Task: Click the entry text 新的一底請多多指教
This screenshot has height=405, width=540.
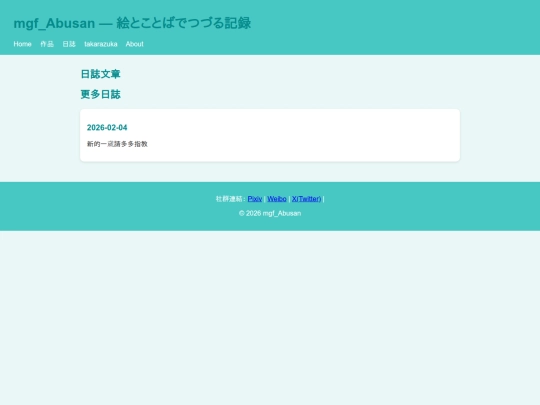Action: point(117,144)
